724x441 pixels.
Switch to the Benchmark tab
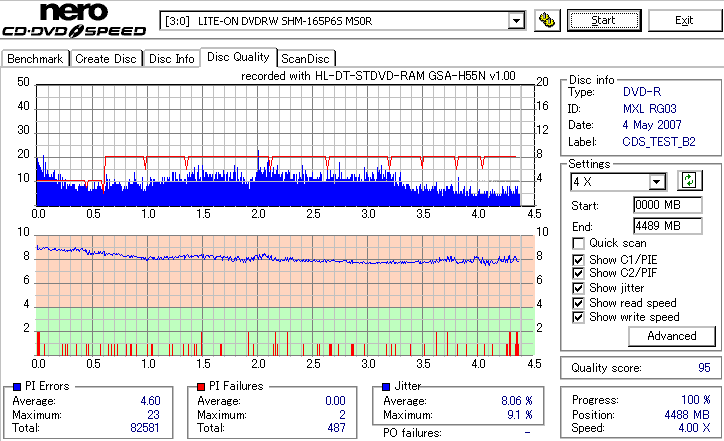[35, 59]
